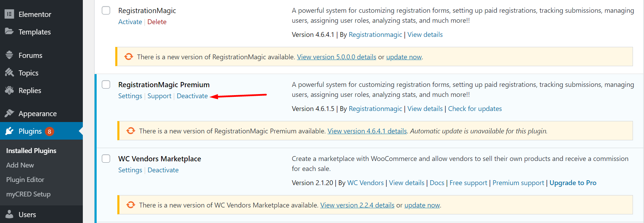Go to Add New plugin page
Screen dimensions: 644x223
click(20, 165)
